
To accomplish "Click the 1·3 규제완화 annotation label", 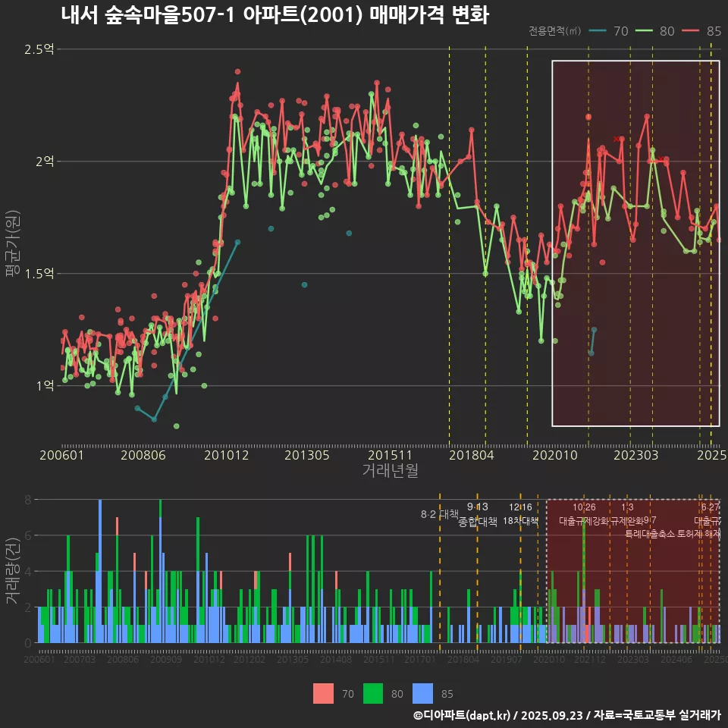I will 627,514.
